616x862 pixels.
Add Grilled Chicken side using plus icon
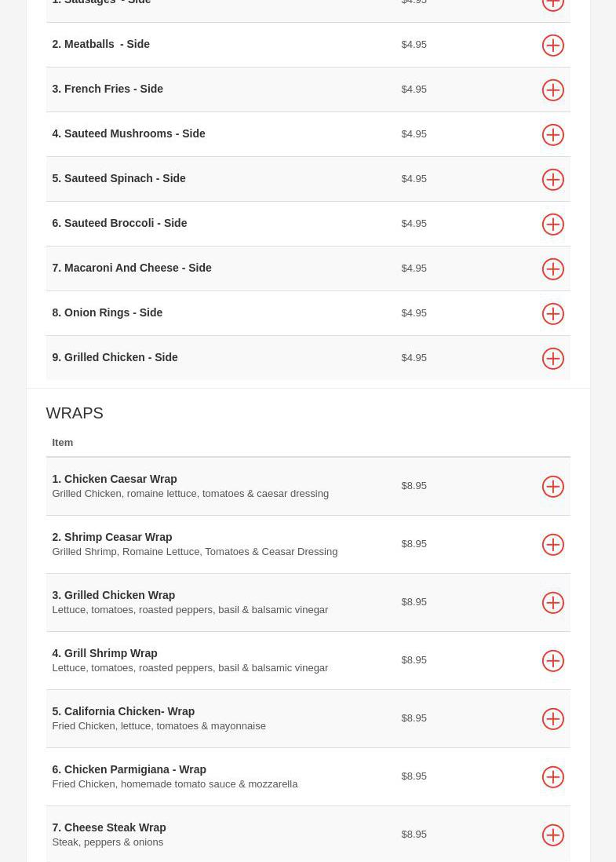pyautogui.click(x=553, y=359)
